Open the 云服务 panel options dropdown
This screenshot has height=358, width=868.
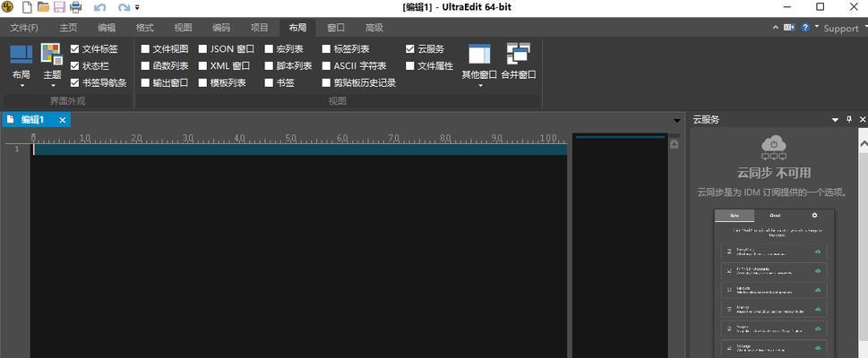[x=836, y=120]
